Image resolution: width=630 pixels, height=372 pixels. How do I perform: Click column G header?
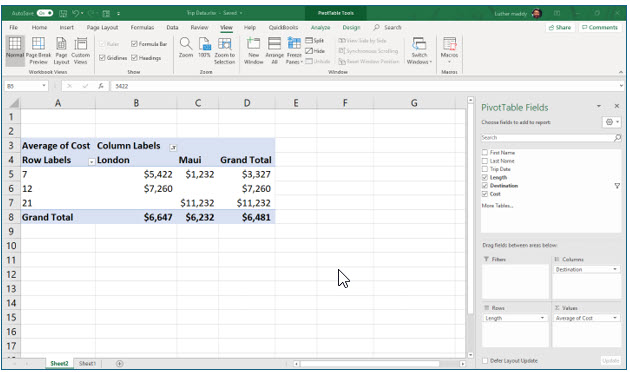[414, 103]
